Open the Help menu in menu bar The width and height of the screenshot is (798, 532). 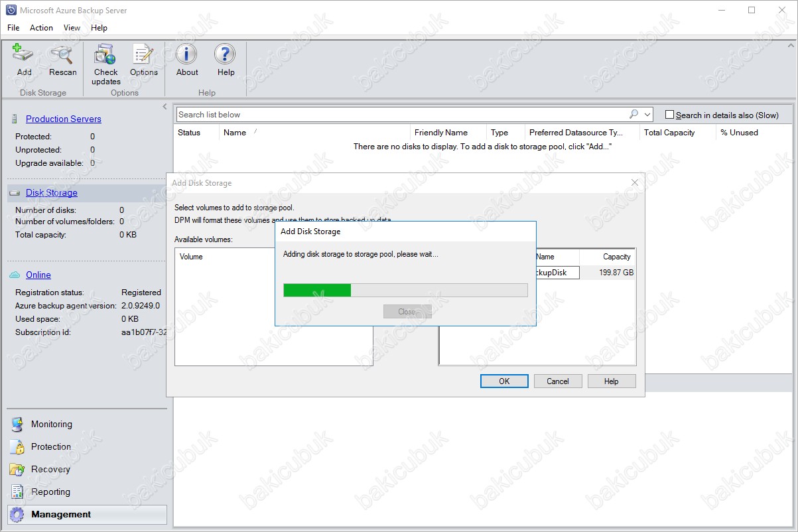(x=99, y=28)
